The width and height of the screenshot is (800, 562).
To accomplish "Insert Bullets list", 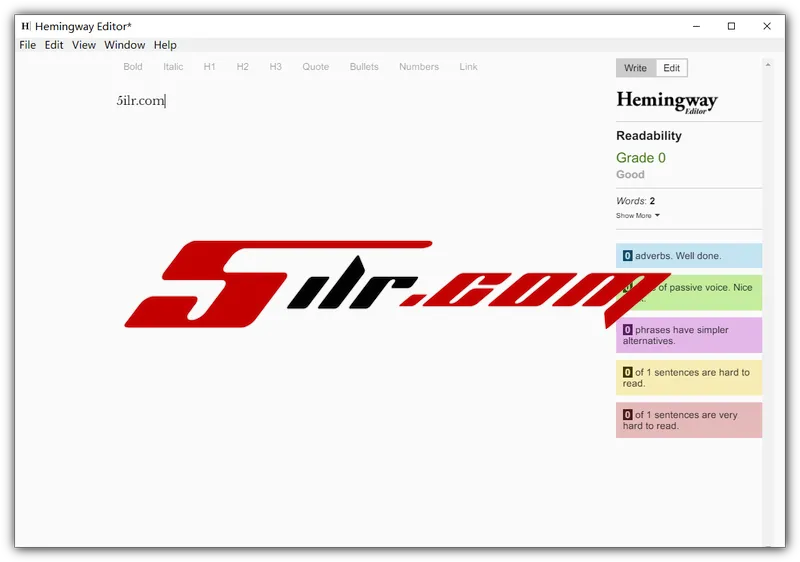I will tap(364, 67).
